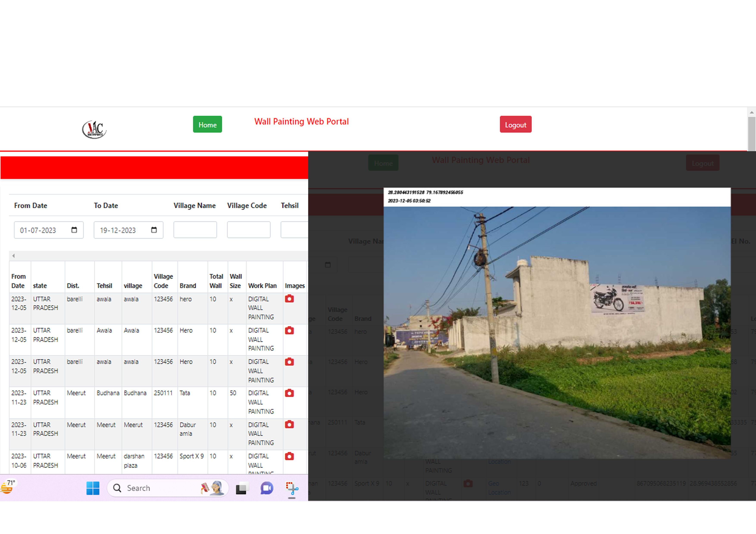Click the taskbar Search box
756x534 pixels.
pyautogui.click(x=168, y=488)
